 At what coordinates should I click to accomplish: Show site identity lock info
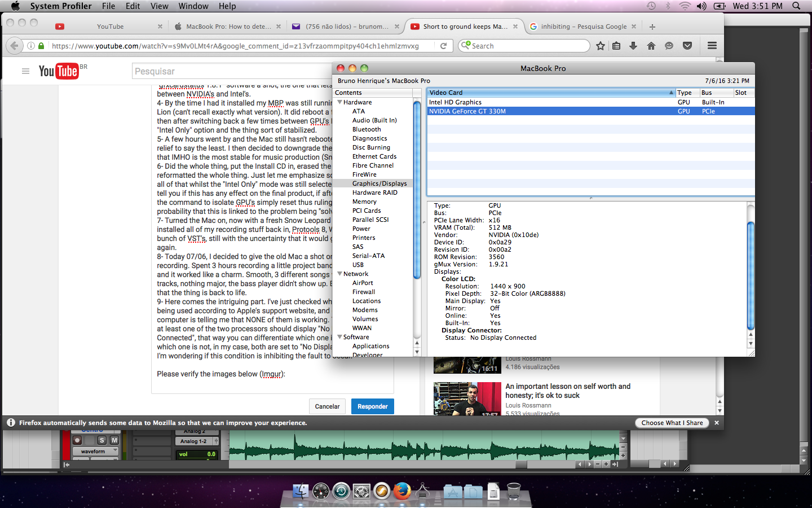41,46
